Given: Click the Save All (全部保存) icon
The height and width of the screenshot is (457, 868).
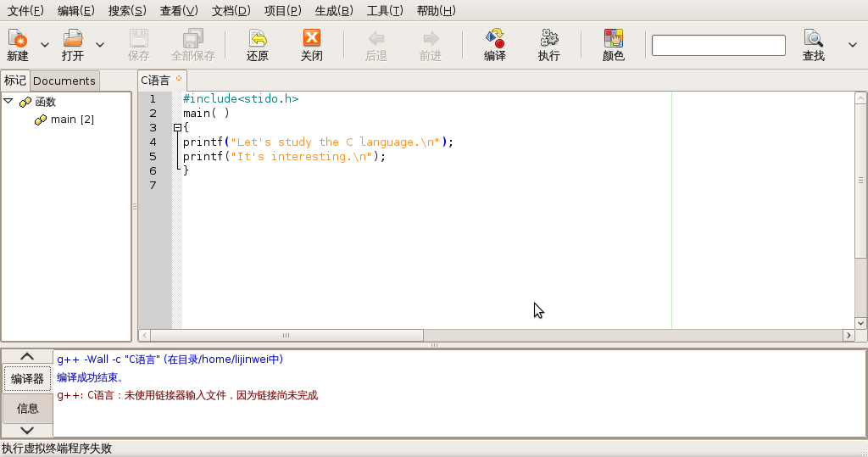Looking at the screenshot, I should click(193, 38).
